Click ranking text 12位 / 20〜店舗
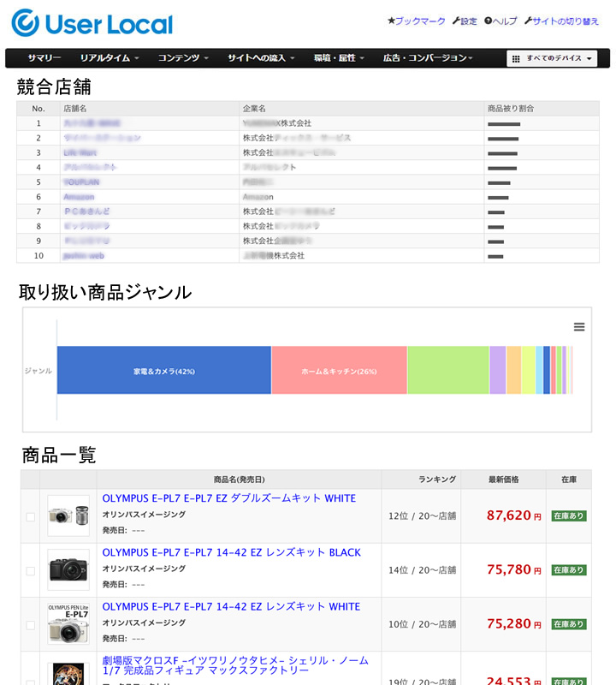The width and height of the screenshot is (616, 685). (422, 516)
